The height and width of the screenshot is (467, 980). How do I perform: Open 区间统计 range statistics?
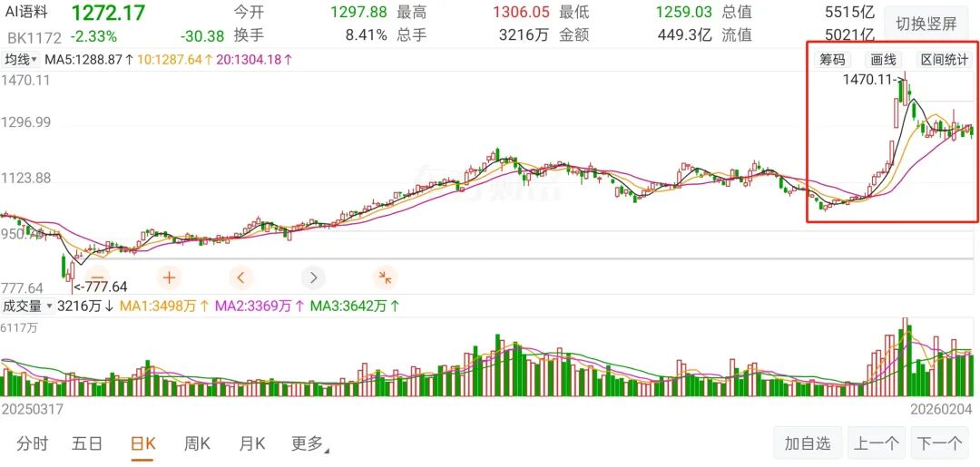945,60
